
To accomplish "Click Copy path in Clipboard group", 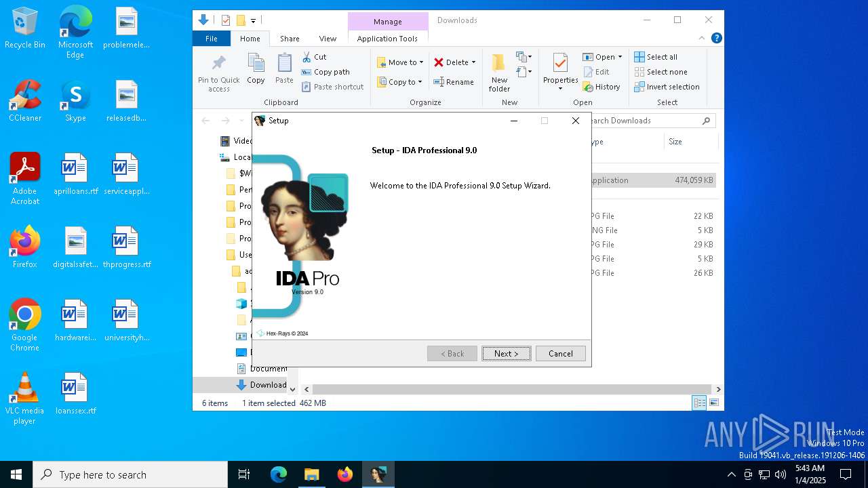I will click(325, 72).
